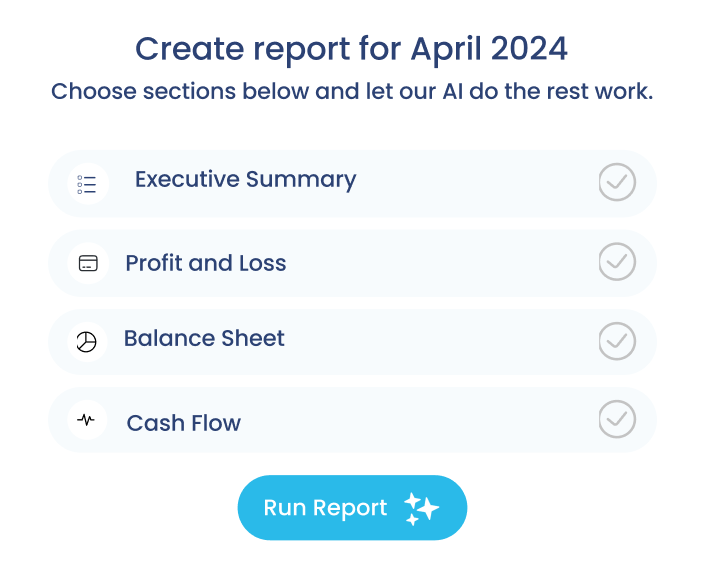
Task: Click the 'Create report for' heading
Action: click(x=268, y=49)
